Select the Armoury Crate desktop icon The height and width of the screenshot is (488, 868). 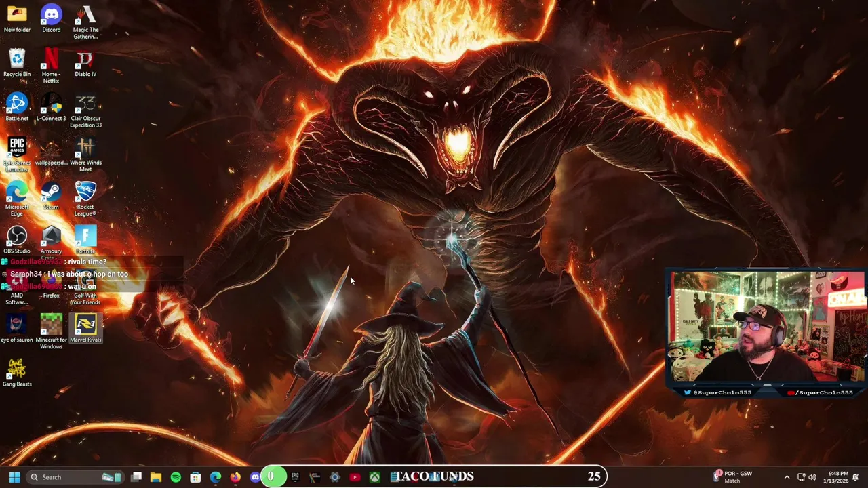51,243
